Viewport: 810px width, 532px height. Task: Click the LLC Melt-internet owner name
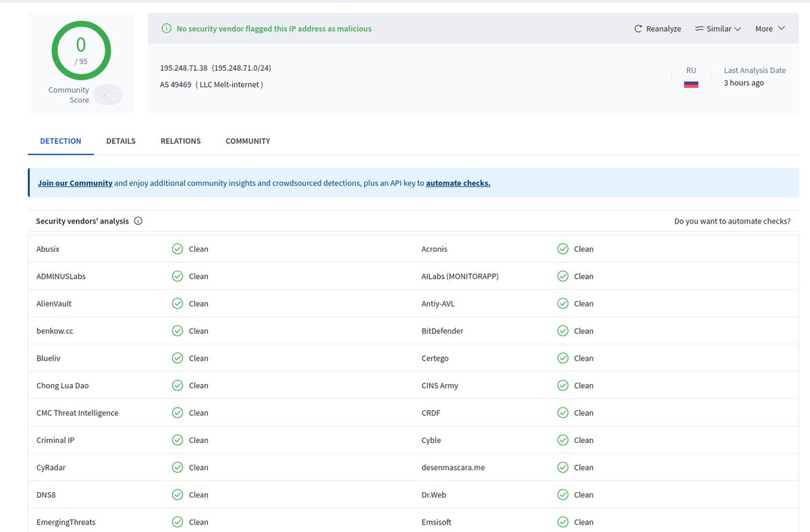[230, 84]
